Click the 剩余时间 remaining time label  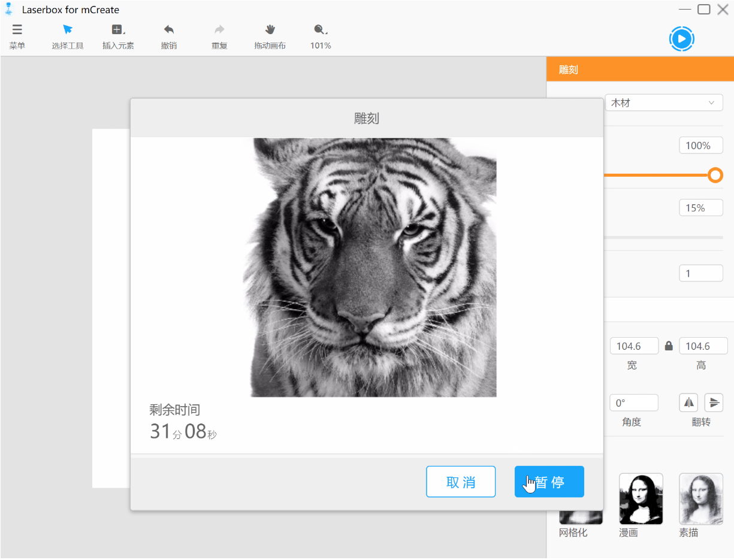coord(174,410)
